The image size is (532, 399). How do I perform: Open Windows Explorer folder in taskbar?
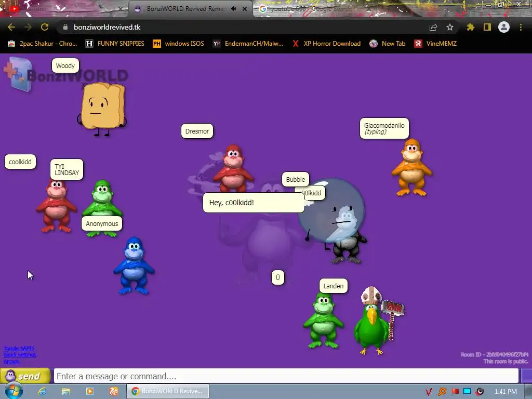[66, 391]
